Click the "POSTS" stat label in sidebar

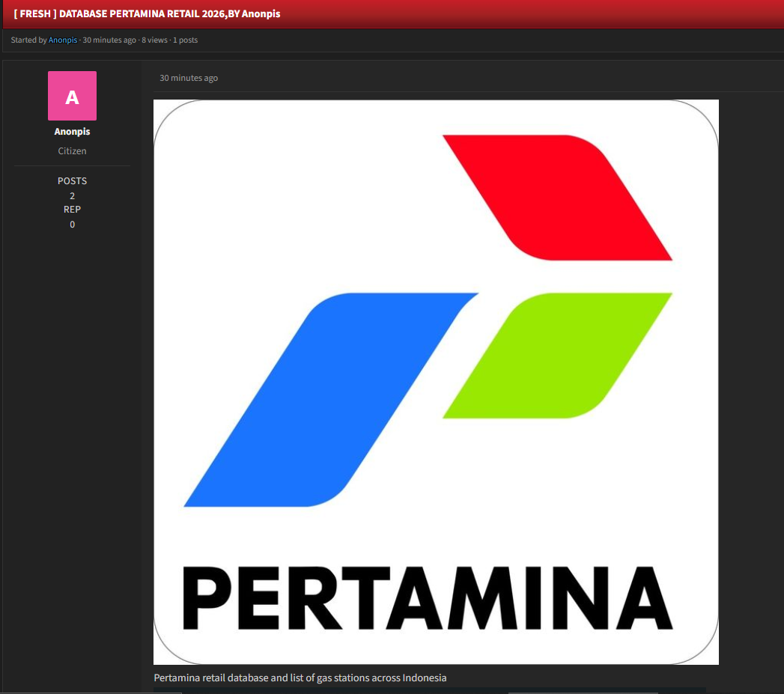[72, 181]
